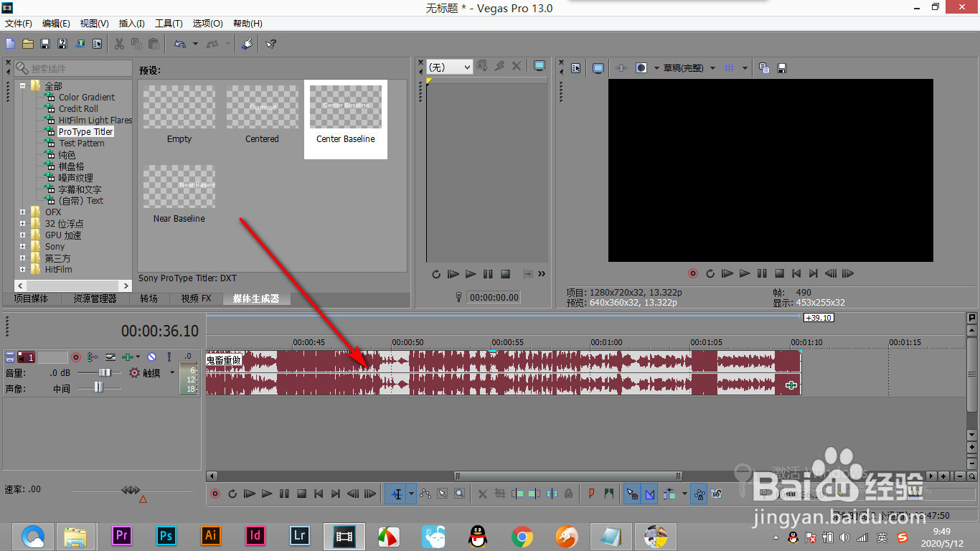This screenshot has height=551, width=980.
Task: Expand the Sony plugin folder
Action: coord(23,247)
